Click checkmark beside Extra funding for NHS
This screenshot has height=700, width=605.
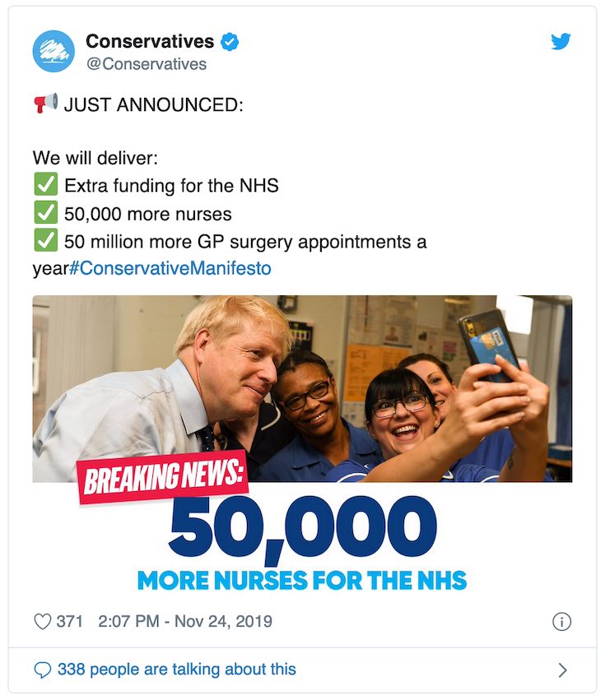click(x=44, y=186)
